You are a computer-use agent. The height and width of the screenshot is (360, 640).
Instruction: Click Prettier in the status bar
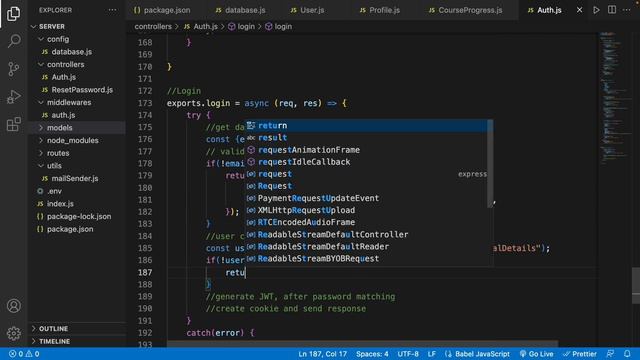point(580,354)
